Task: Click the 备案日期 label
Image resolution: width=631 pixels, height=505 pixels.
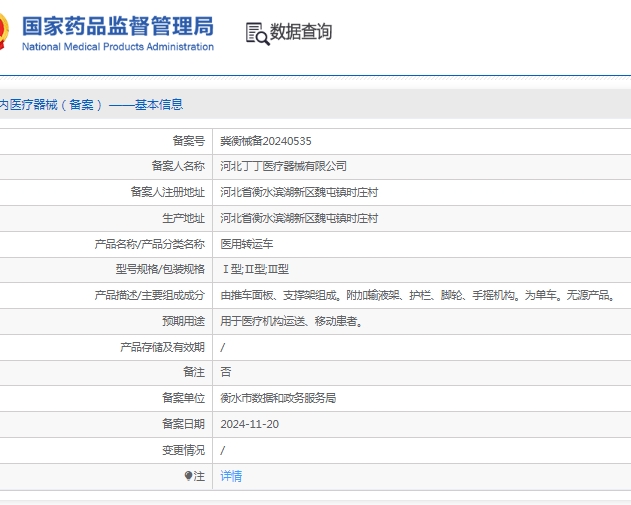Action: point(184,424)
